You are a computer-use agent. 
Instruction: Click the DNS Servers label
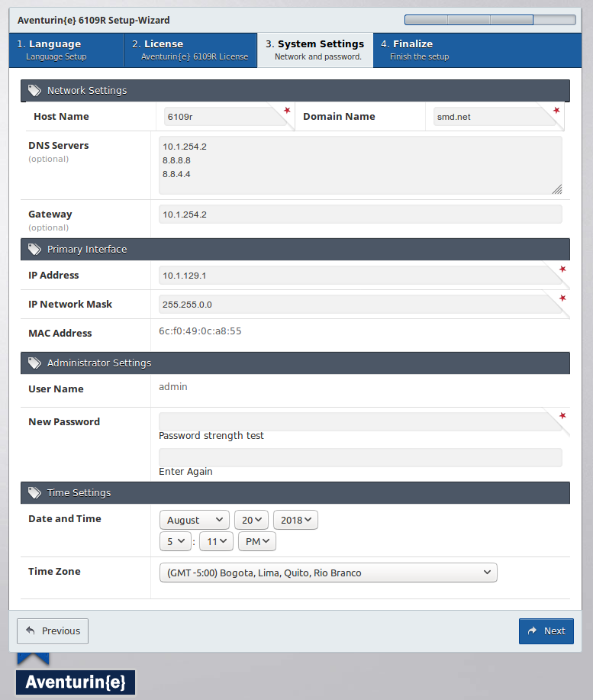(59, 146)
